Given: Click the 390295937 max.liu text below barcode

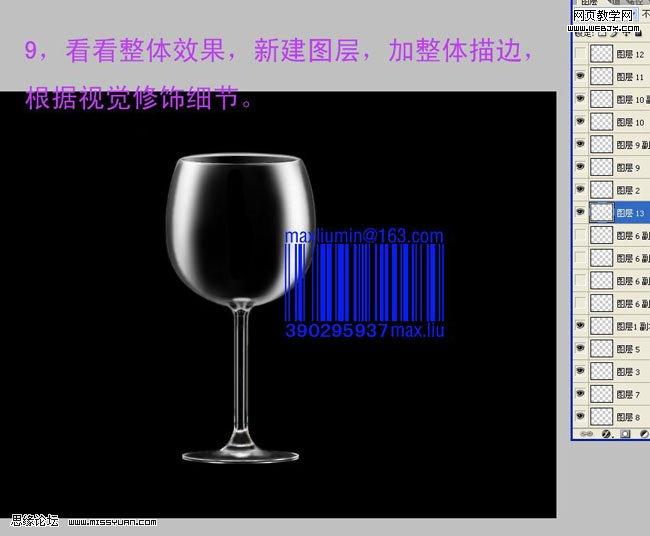Looking at the screenshot, I should (x=365, y=331).
